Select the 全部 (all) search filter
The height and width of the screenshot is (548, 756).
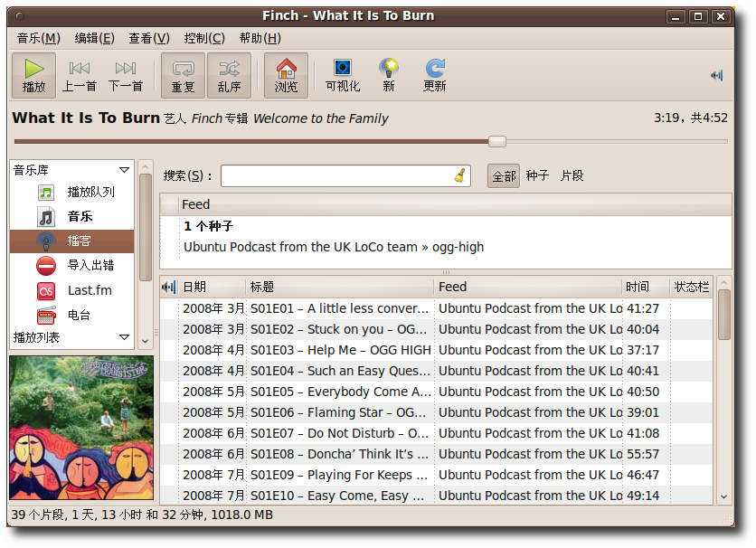pos(504,176)
